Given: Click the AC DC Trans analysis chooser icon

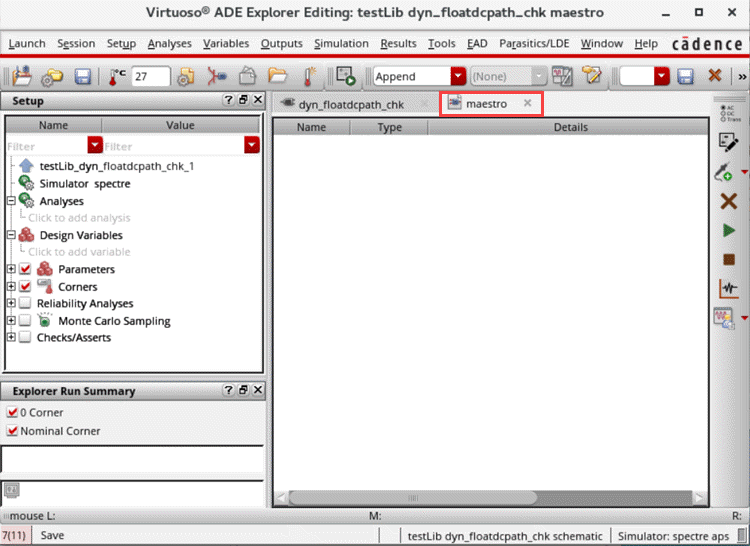Looking at the screenshot, I should 729,113.
